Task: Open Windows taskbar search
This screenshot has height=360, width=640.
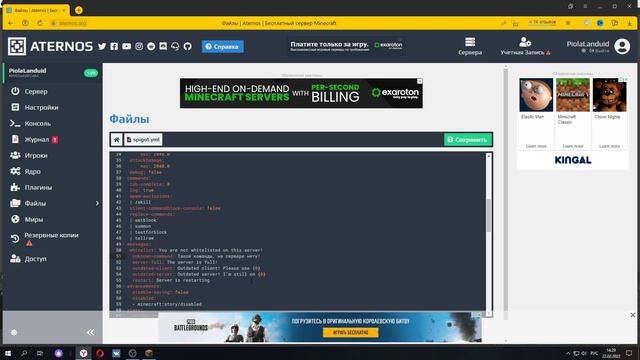Action: click(24, 353)
